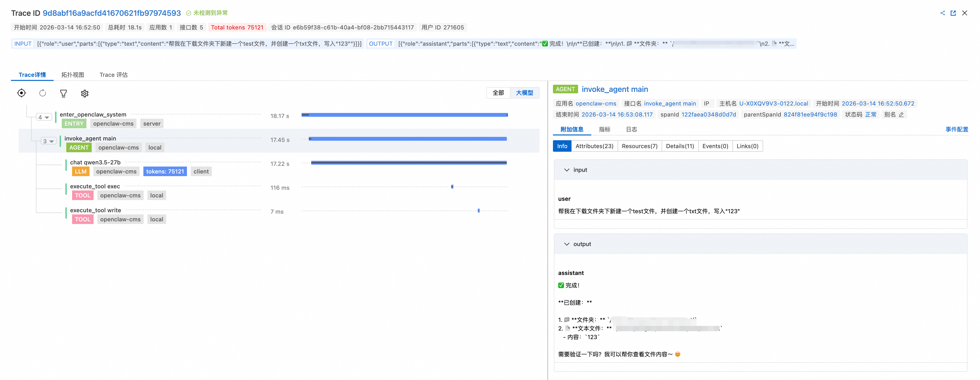This screenshot has width=980, height=380.
Task: Switch to the 拓扑视图 tab
Action: (73, 75)
